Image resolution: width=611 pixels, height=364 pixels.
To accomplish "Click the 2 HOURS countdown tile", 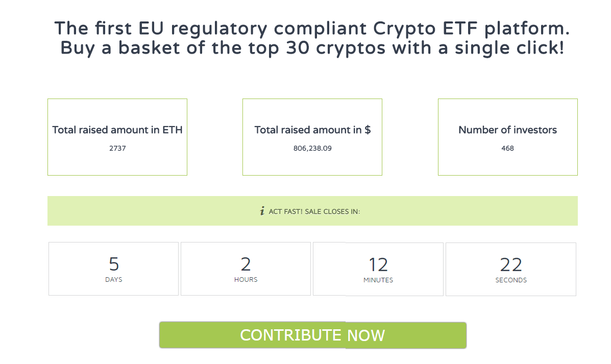I will tap(246, 269).
